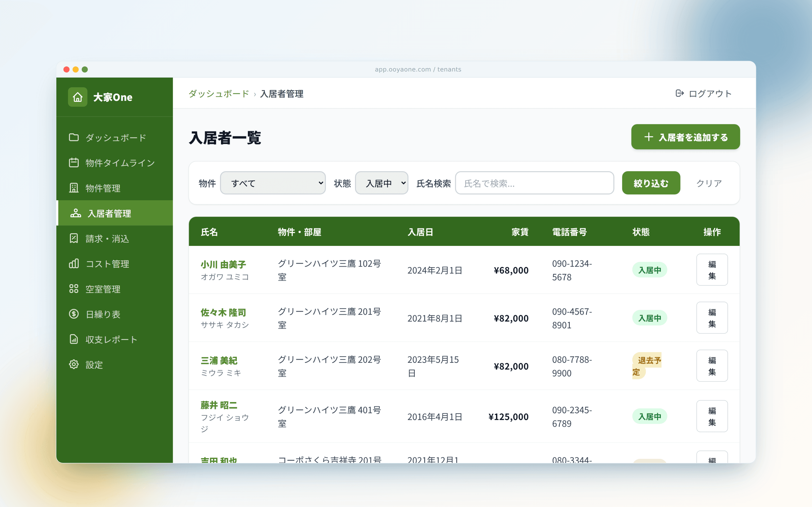Click the 大家One house logo icon
The width and height of the screenshot is (812, 507).
pyautogui.click(x=77, y=97)
